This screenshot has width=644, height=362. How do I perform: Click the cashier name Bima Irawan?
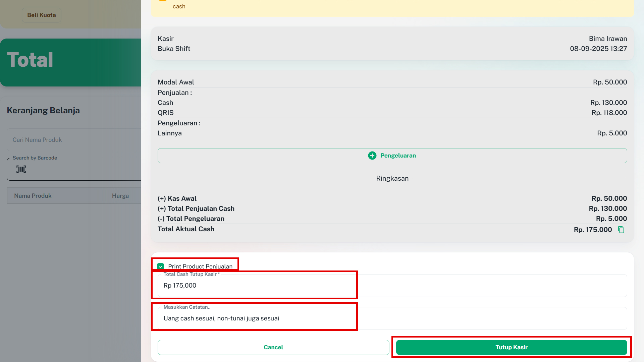(x=608, y=39)
